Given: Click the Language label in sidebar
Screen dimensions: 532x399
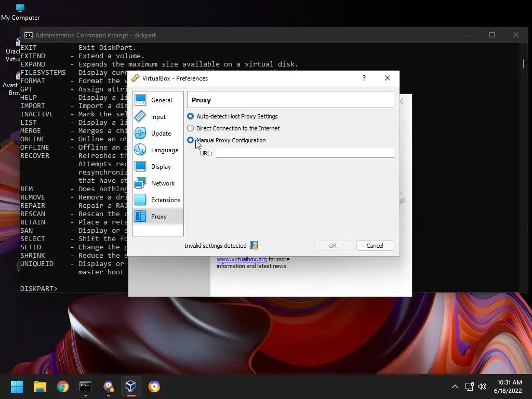Looking at the screenshot, I should tap(165, 150).
